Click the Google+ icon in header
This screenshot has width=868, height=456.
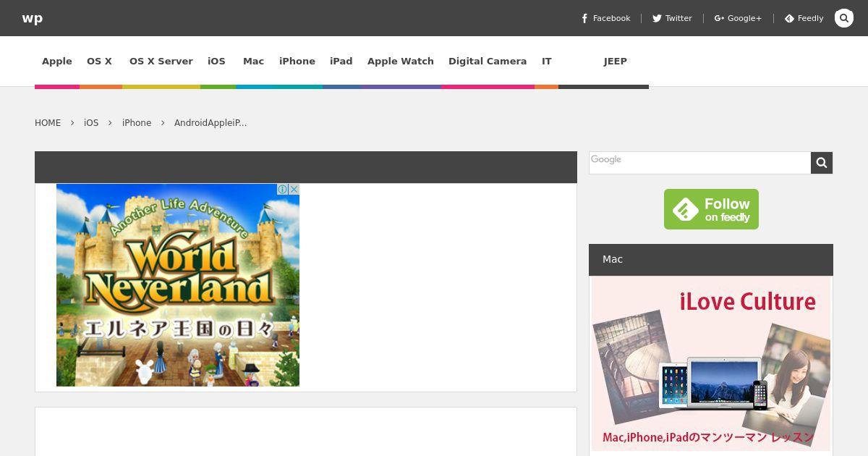pos(719,18)
